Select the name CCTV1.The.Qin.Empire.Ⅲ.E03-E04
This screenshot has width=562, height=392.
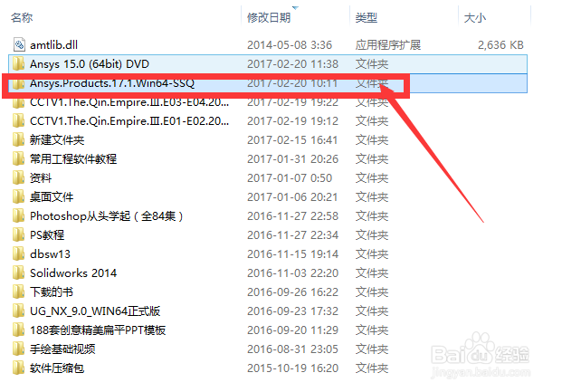[129, 102]
